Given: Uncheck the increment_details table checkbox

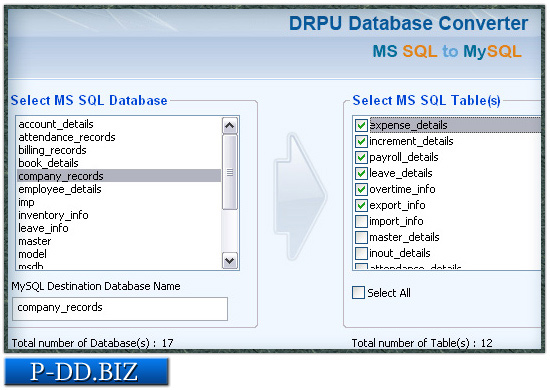Looking at the screenshot, I should [x=361, y=141].
